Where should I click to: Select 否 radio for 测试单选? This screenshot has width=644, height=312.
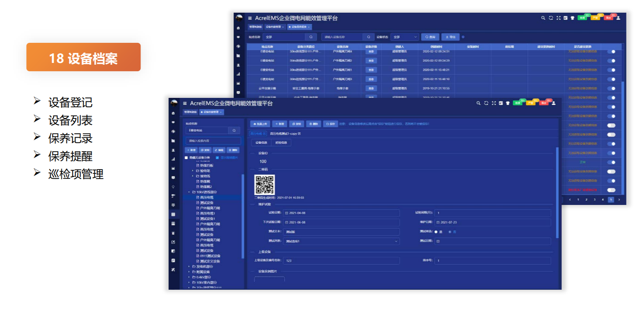point(450,232)
